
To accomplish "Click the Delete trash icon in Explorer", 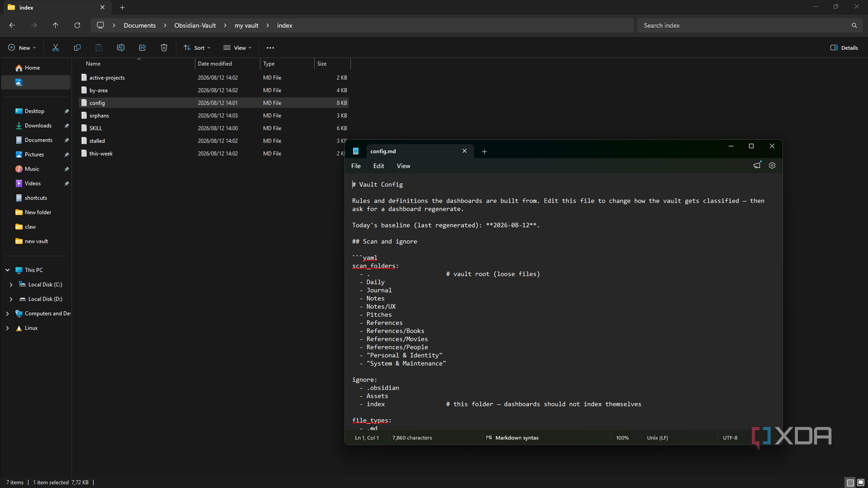I will click(x=164, y=47).
